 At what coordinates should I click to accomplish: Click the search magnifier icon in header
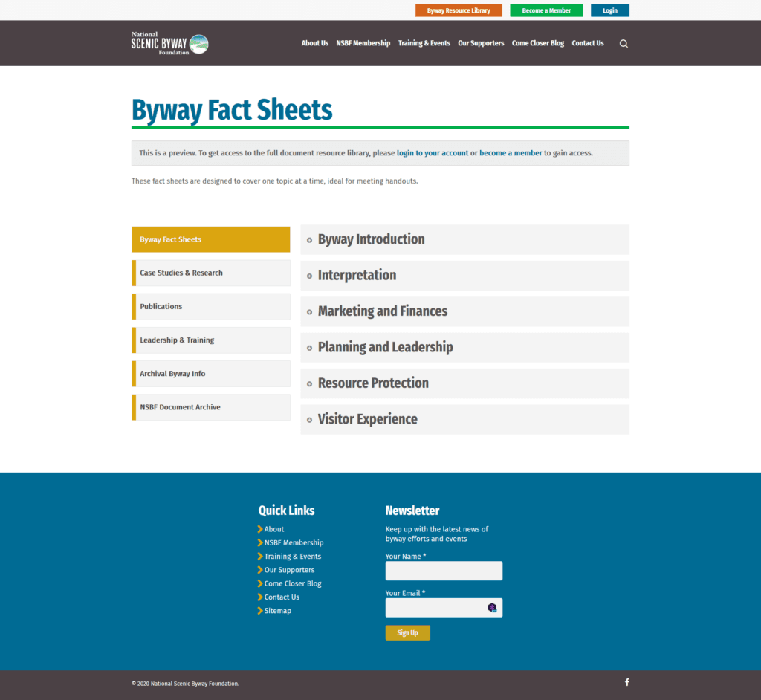pos(624,44)
